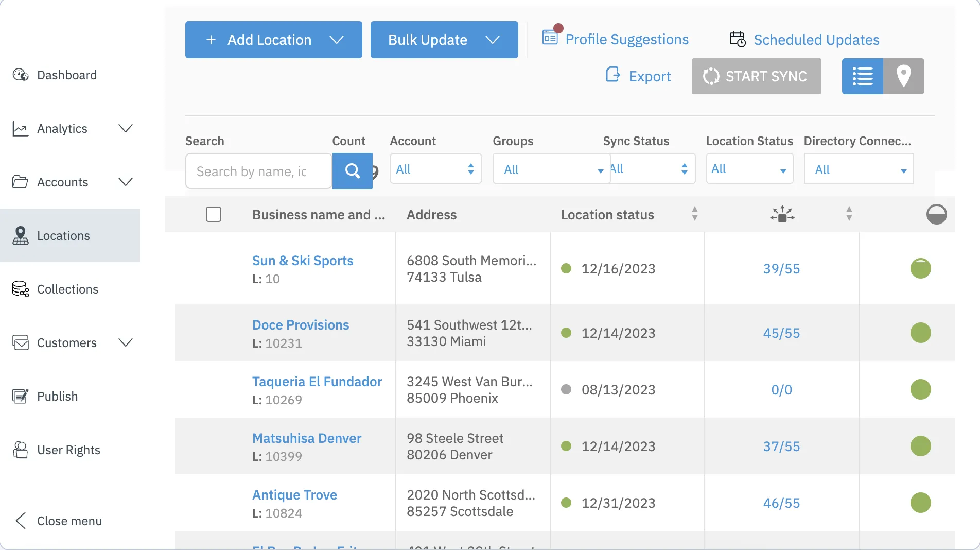Click Sun & Ski Sports green completeness circle

point(920,268)
